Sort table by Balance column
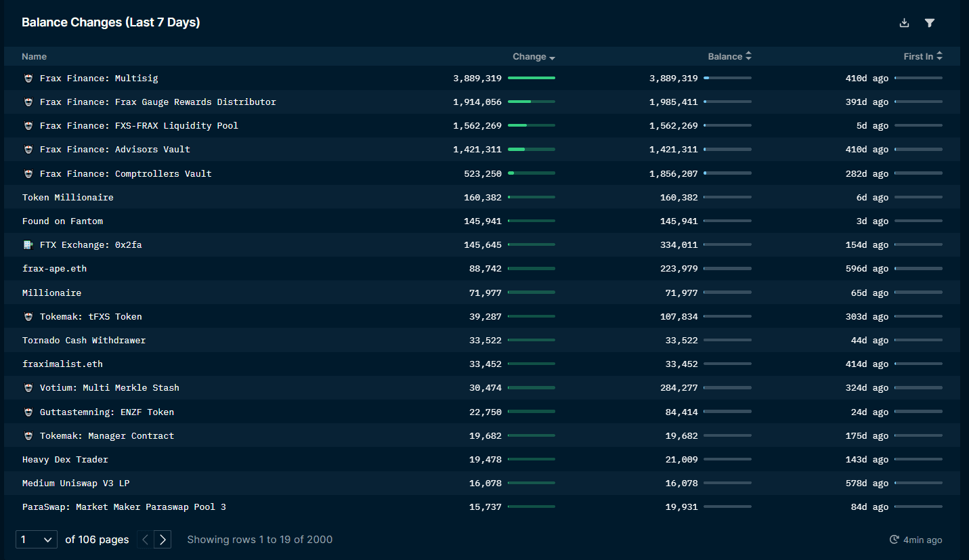The image size is (969, 560). (x=729, y=57)
